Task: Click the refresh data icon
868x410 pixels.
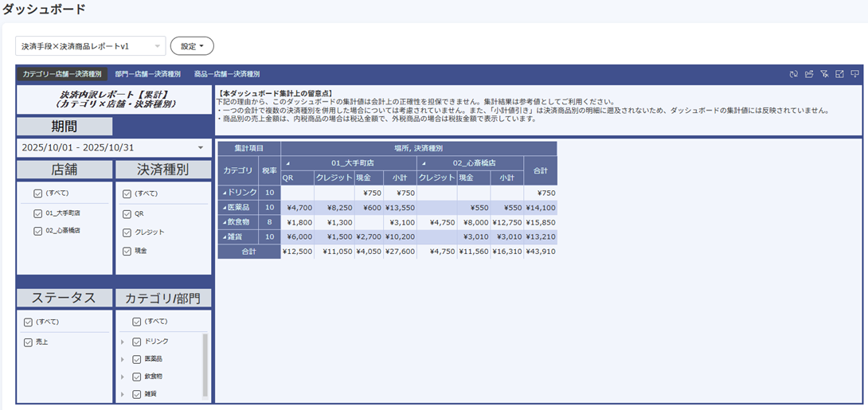Action: pyautogui.click(x=794, y=74)
